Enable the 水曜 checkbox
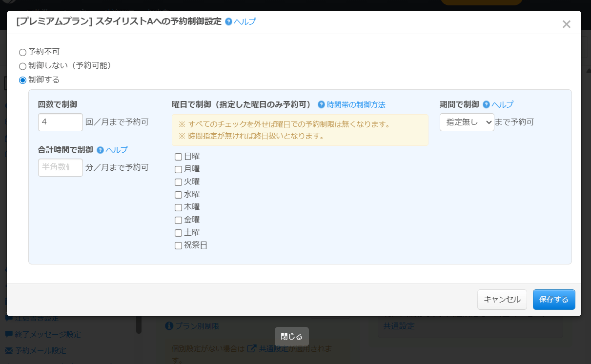 pos(178,195)
